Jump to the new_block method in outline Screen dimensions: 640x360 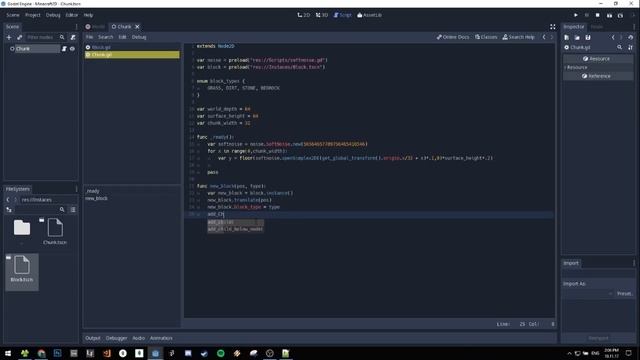(96, 198)
